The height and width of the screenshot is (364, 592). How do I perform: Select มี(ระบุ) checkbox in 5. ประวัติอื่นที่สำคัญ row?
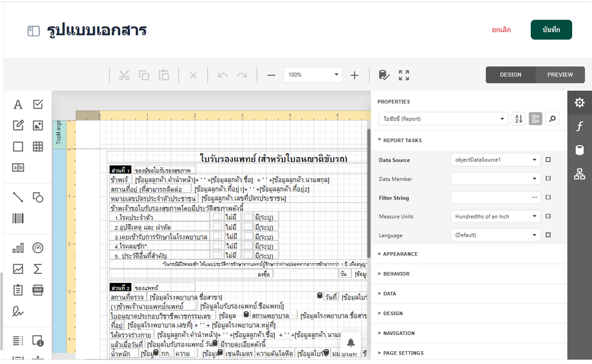point(248,255)
